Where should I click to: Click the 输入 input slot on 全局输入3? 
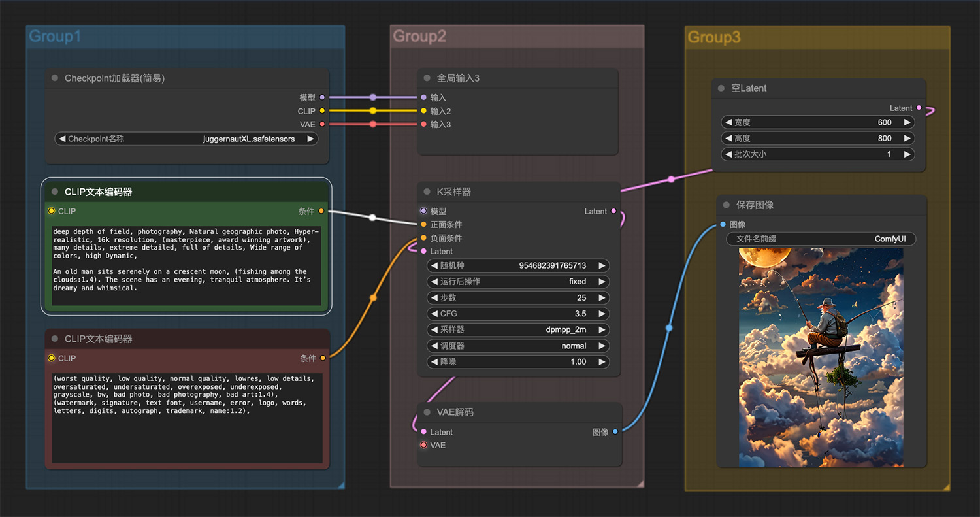pos(423,97)
